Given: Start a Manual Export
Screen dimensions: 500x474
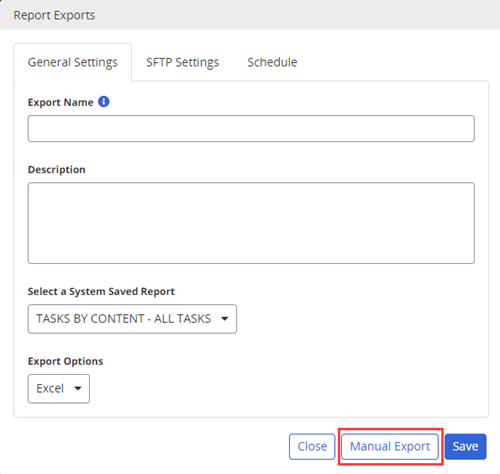Looking at the screenshot, I should [x=390, y=446].
